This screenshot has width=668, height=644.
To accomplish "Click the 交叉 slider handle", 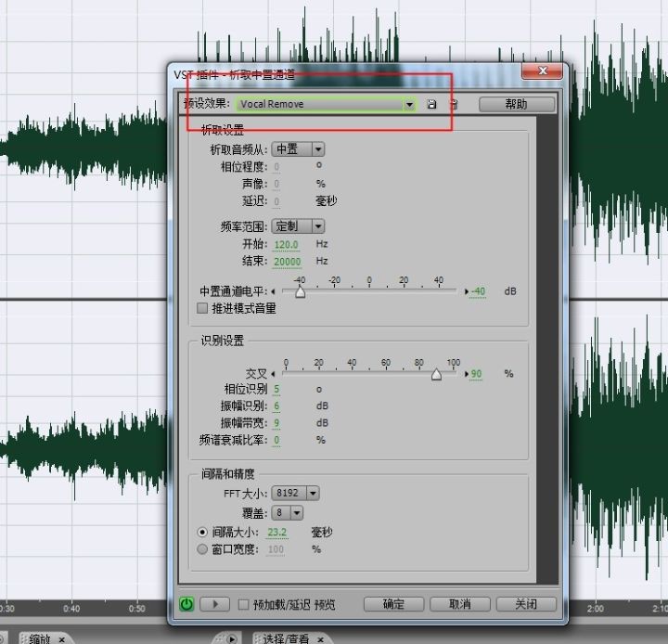I will click(436, 374).
